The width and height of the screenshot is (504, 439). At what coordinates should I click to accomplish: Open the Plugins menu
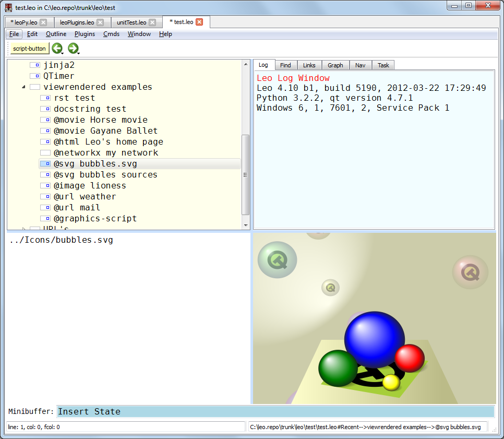click(85, 34)
